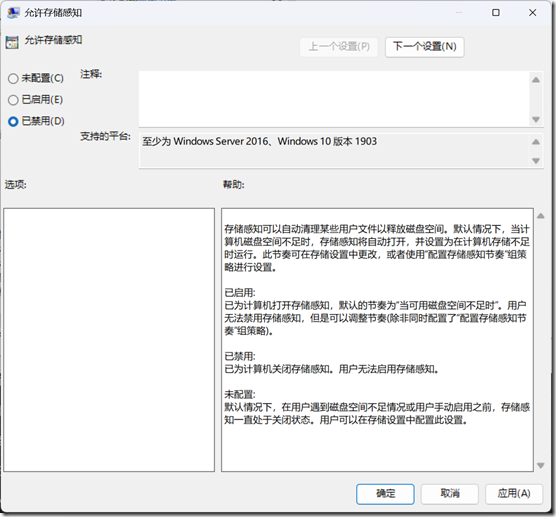This screenshot has height=517, width=556.
Task: Click the comment box scroll up arrow
Action: (536, 80)
